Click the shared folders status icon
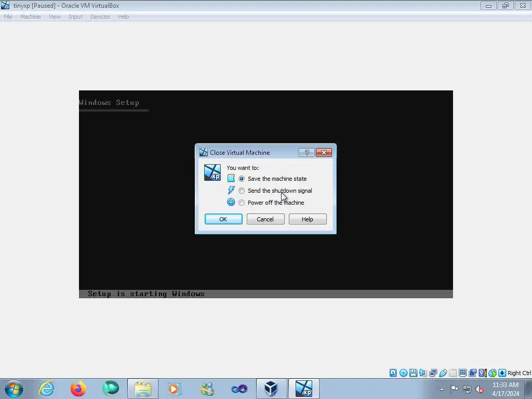 click(x=453, y=373)
